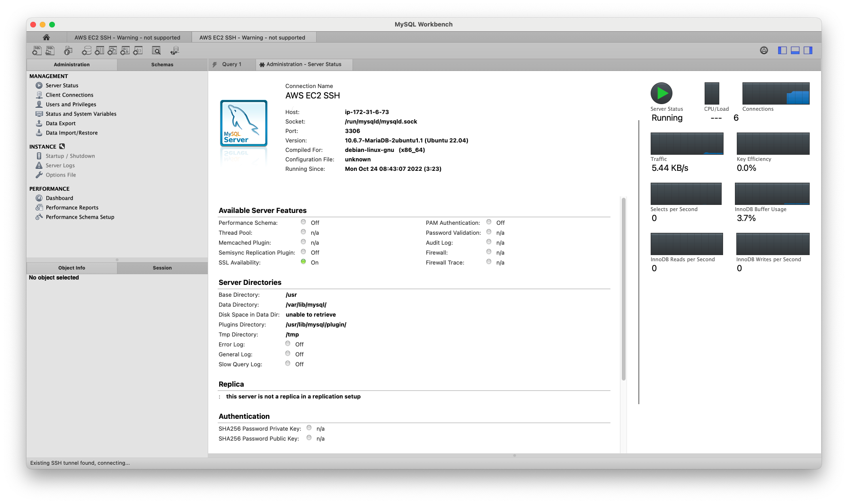848x504 pixels.
Task: Click the Connections graph
Action: (776, 93)
